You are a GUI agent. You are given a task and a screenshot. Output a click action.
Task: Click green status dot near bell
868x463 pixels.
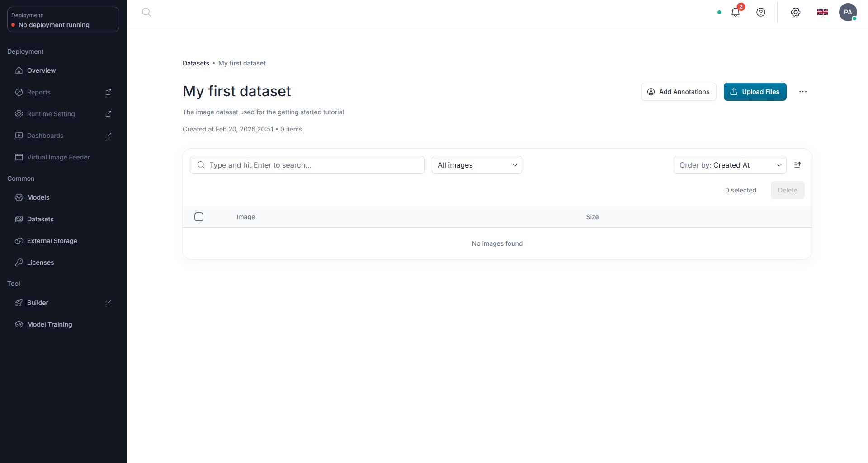click(719, 12)
